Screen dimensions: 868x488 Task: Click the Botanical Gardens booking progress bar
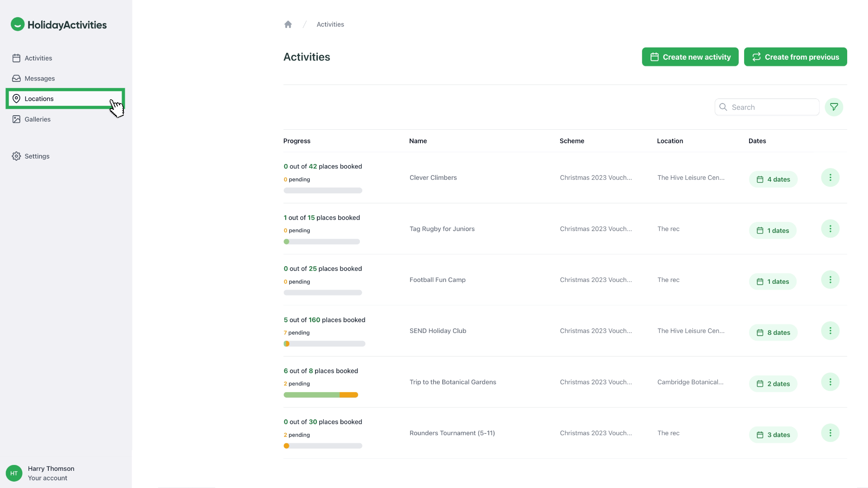click(321, 395)
